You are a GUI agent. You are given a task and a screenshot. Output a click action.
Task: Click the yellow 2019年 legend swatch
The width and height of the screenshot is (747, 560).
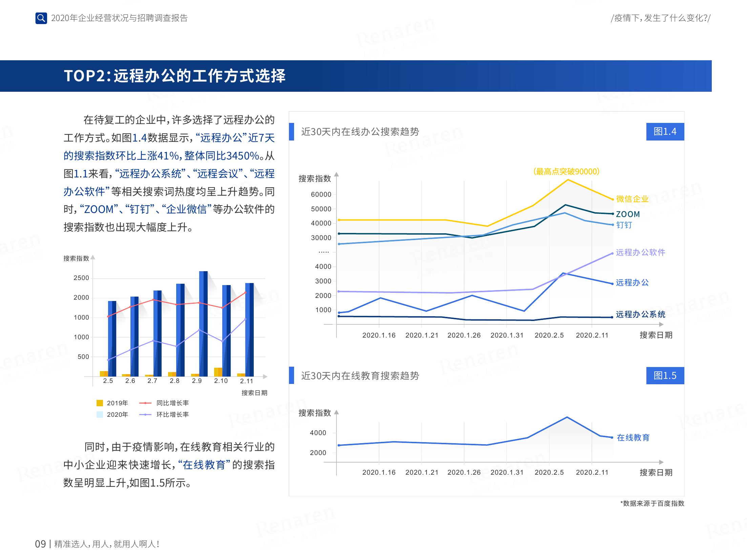point(100,403)
